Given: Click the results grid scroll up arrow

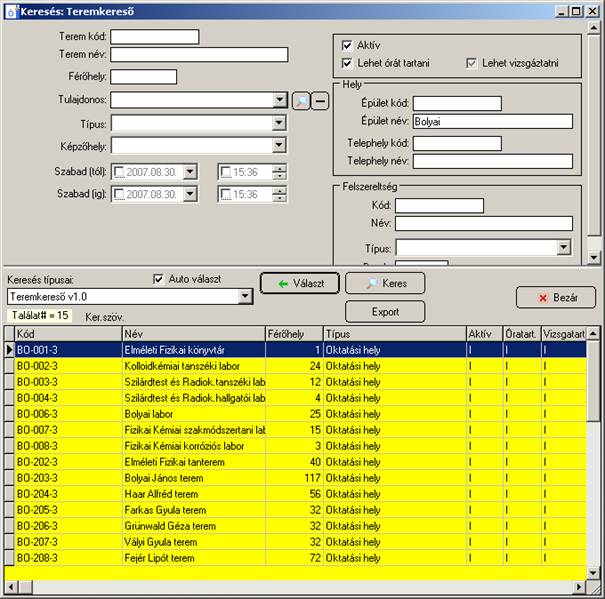Looking at the screenshot, I should 593,333.
